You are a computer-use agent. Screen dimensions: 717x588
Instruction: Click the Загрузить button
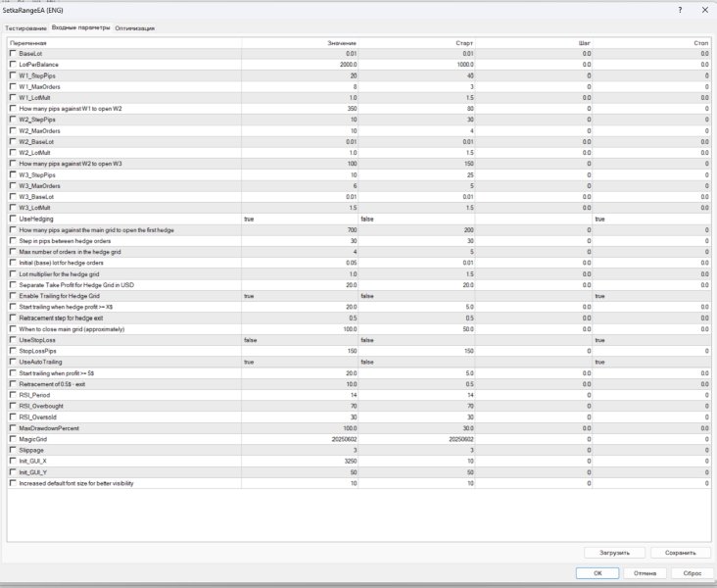coord(614,553)
